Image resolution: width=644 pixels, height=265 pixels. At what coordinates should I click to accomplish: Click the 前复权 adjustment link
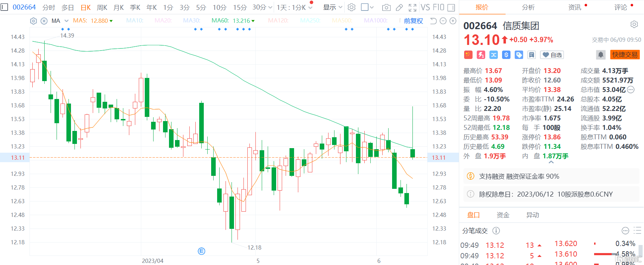[414, 21]
